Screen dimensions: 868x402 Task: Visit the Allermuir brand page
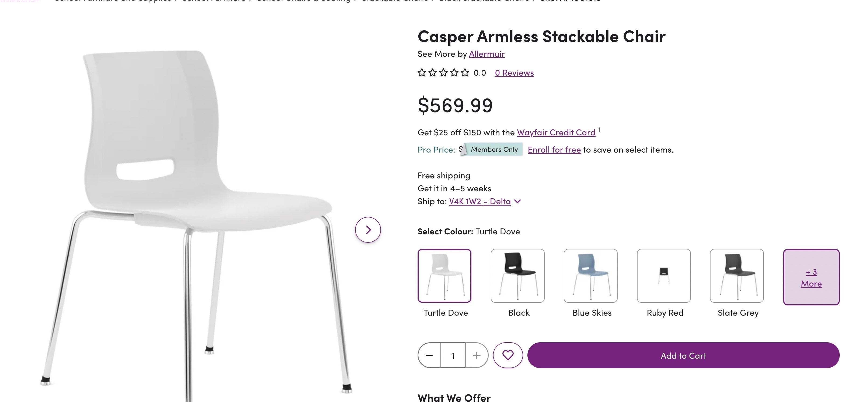[486, 54]
